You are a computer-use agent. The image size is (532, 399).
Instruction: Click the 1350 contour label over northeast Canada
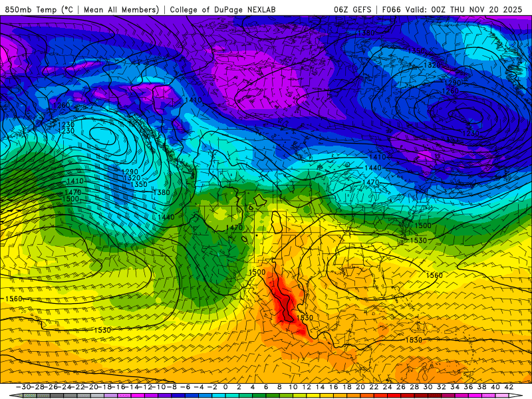pos(416,51)
